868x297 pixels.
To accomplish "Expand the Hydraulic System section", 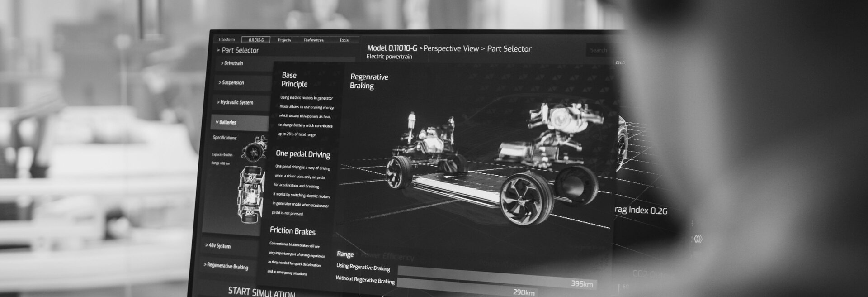I will (235, 102).
